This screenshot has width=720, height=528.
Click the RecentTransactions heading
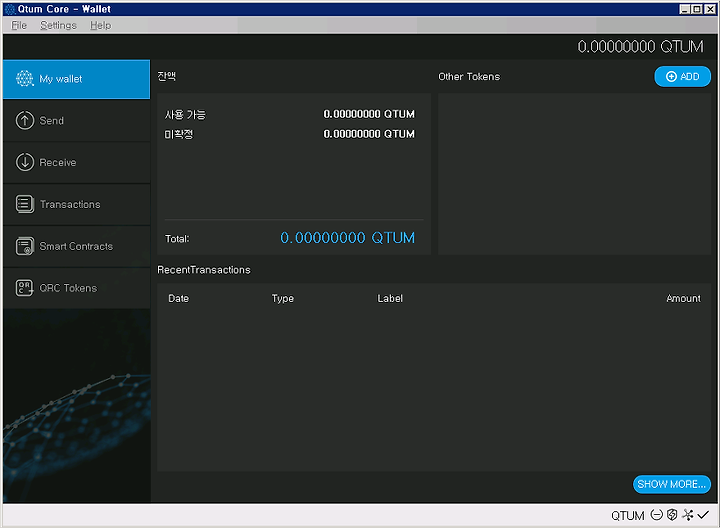click(204, 270)
